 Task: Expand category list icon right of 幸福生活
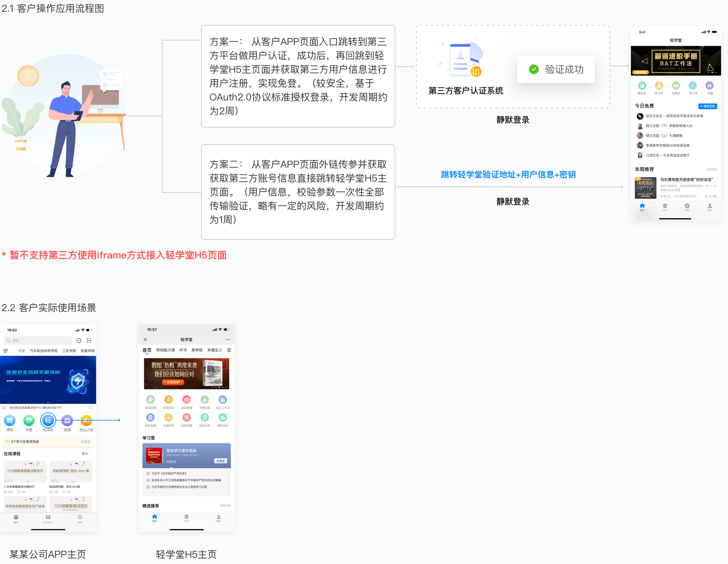click(x=229, y=350)
